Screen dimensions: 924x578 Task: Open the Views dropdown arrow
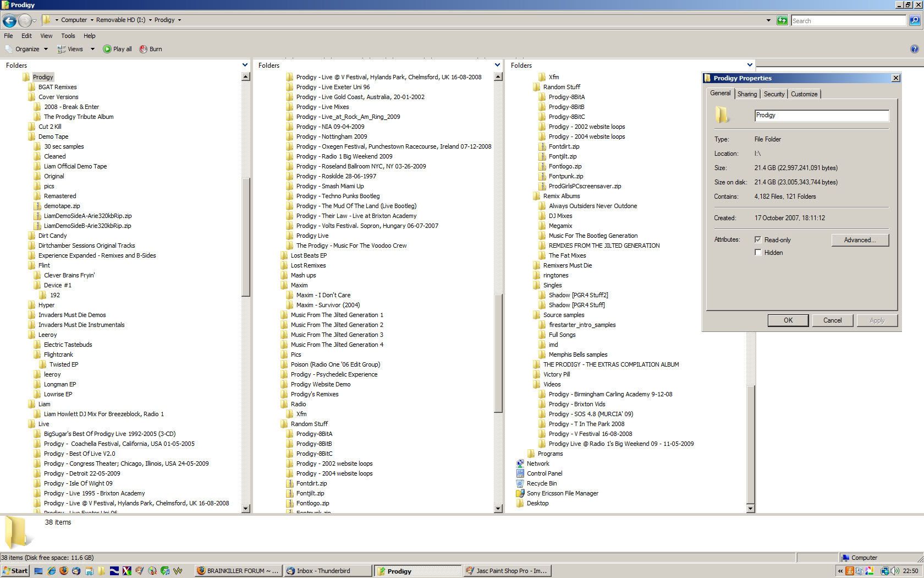click(92, 49)
